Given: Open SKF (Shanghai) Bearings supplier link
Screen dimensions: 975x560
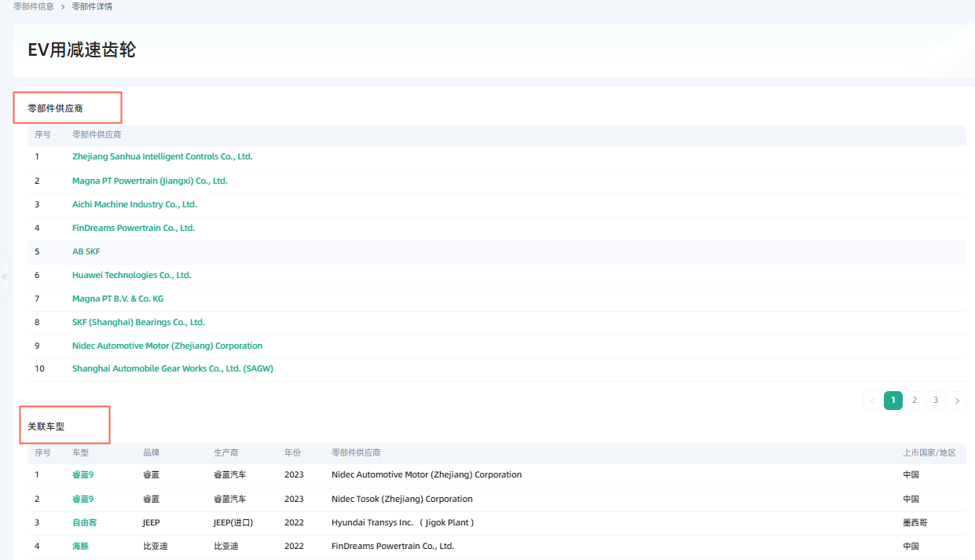Looking at the screenshot, I should tap(138, 322).
